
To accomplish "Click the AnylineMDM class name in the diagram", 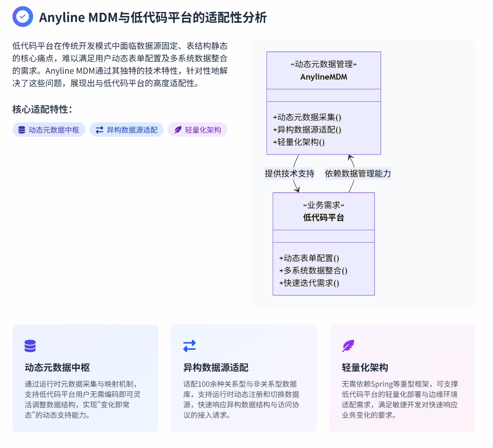I will [x=324, y=77].
